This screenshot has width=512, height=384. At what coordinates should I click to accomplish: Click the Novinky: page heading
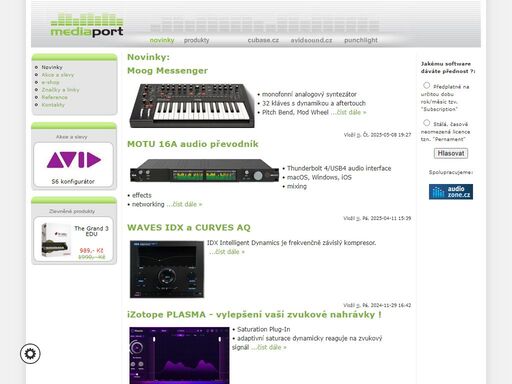coord(148,57)
